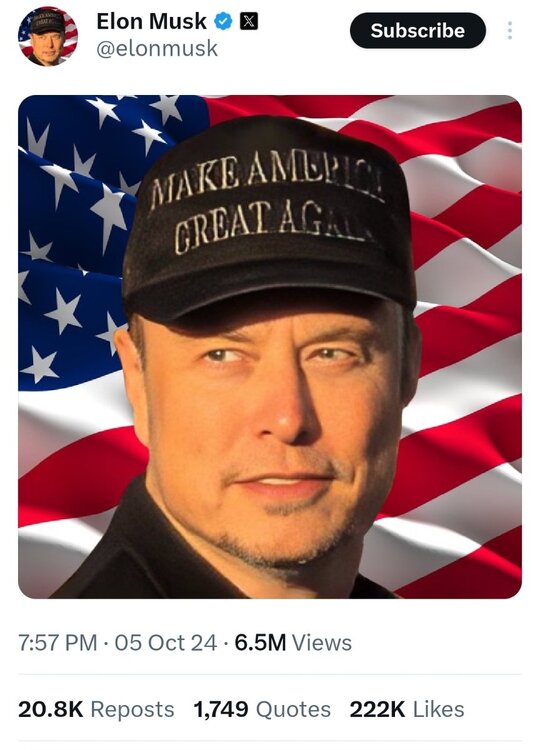Click the X affiliation badge icon

point(249,22)
